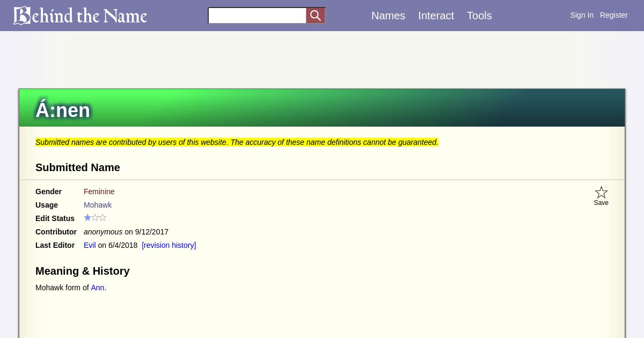Click the Sign In link

[582, 15]
